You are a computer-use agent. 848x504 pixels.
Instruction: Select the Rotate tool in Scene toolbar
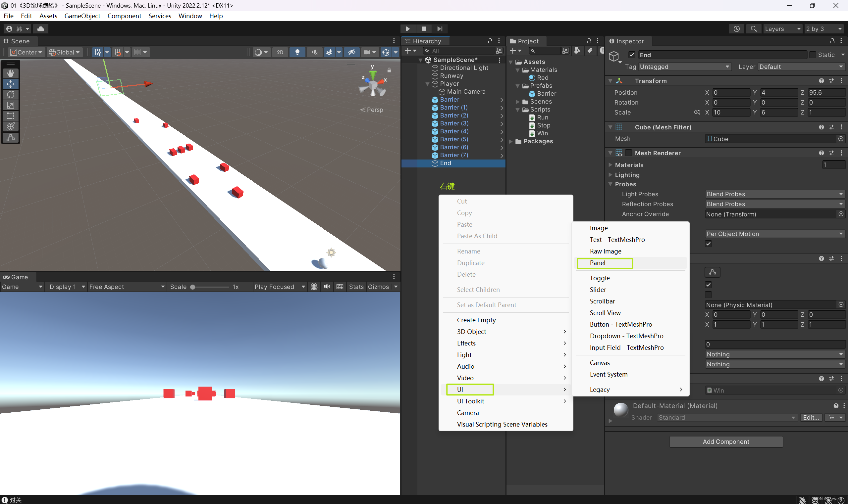[x=11, y=94]
